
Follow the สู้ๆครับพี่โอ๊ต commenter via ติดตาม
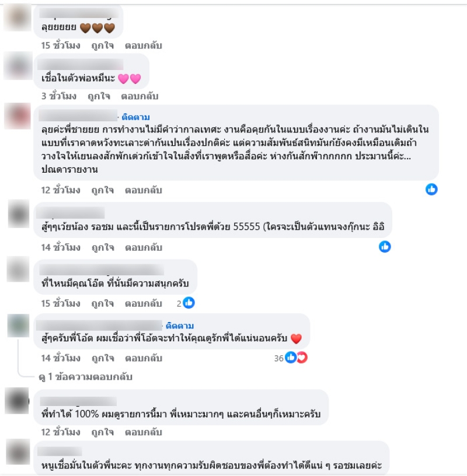pos(180,325)
